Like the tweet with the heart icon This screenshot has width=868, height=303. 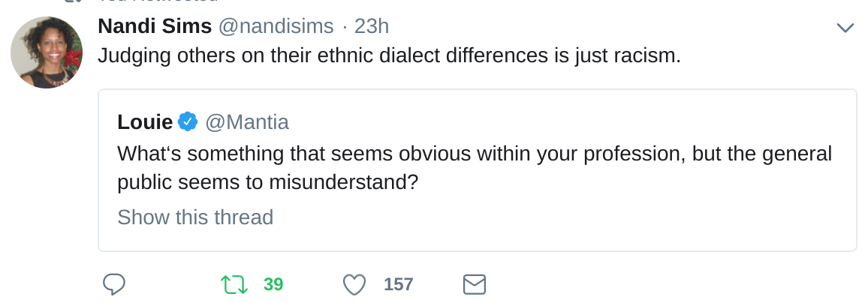point(354,284)
